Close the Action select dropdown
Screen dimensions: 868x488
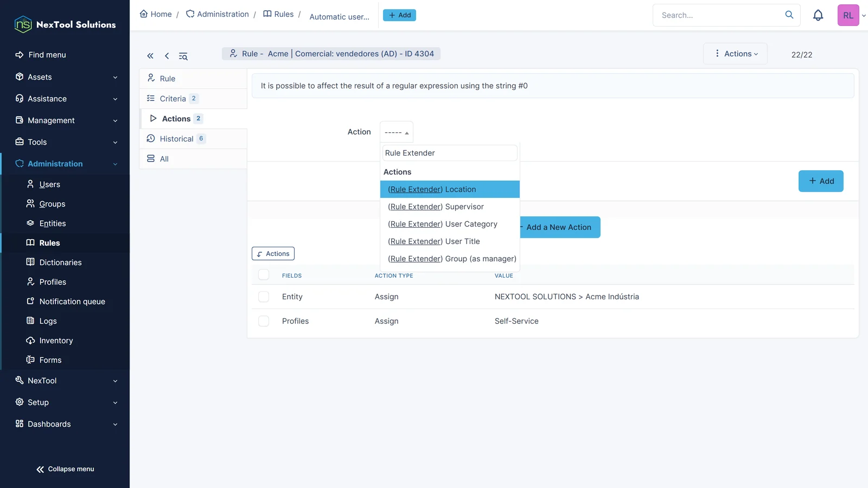[x=397, y=132]
